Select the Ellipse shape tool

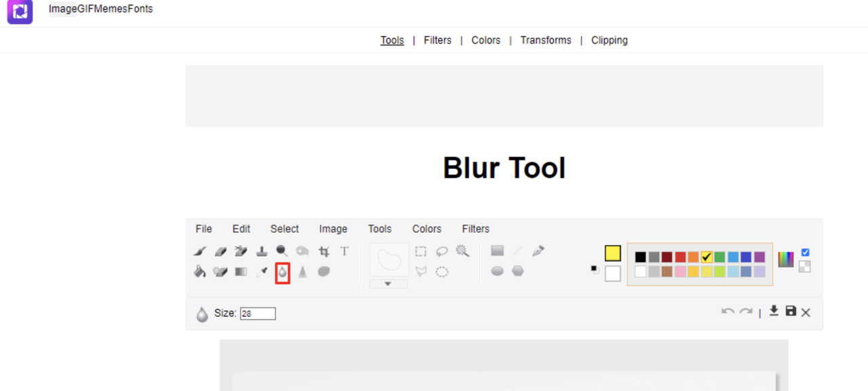coord(497,272)
